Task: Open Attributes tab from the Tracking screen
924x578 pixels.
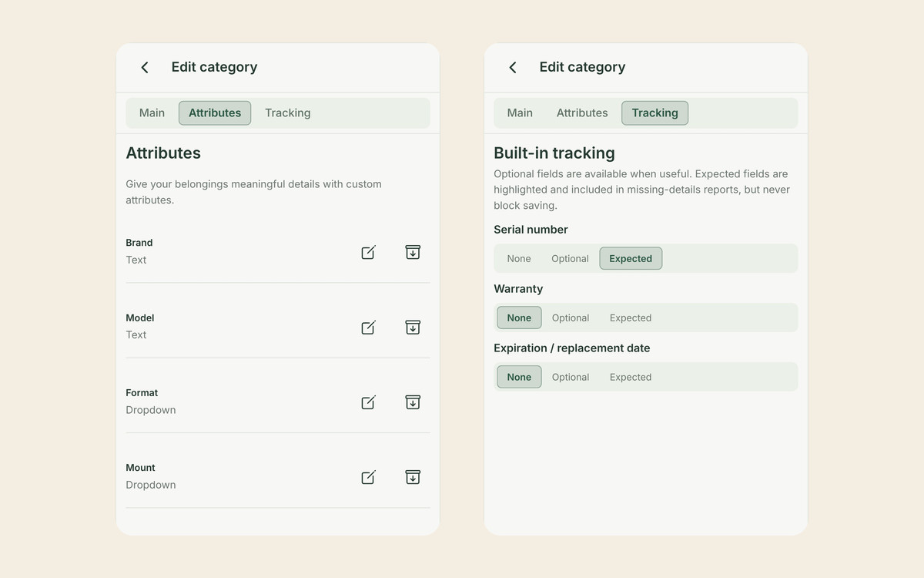Action: pos(582,113)
